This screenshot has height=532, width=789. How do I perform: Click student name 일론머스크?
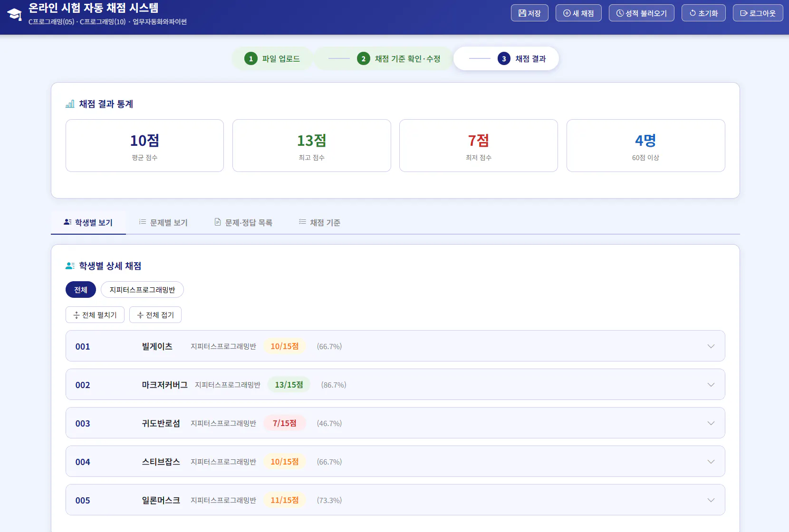coord(161,500)
